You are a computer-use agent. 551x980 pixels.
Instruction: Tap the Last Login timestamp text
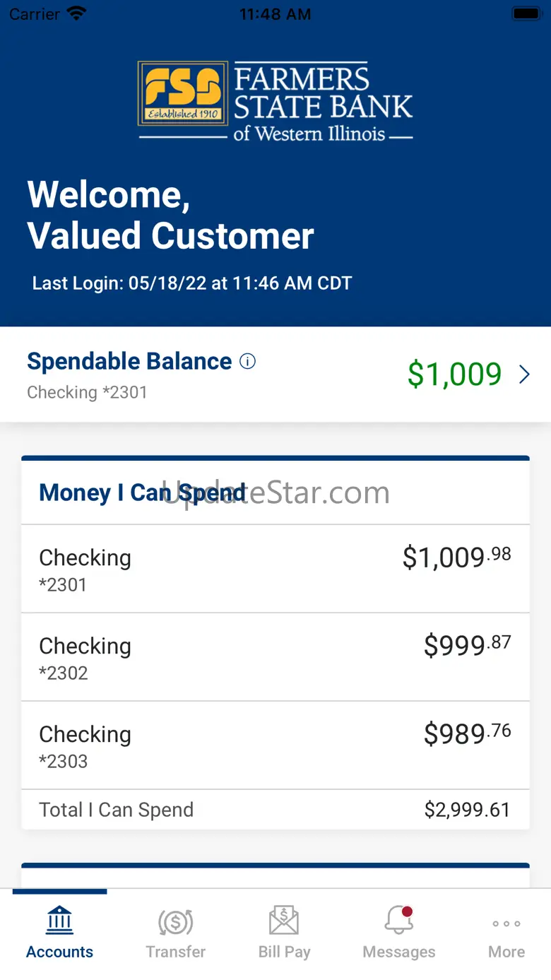point(192,283)
